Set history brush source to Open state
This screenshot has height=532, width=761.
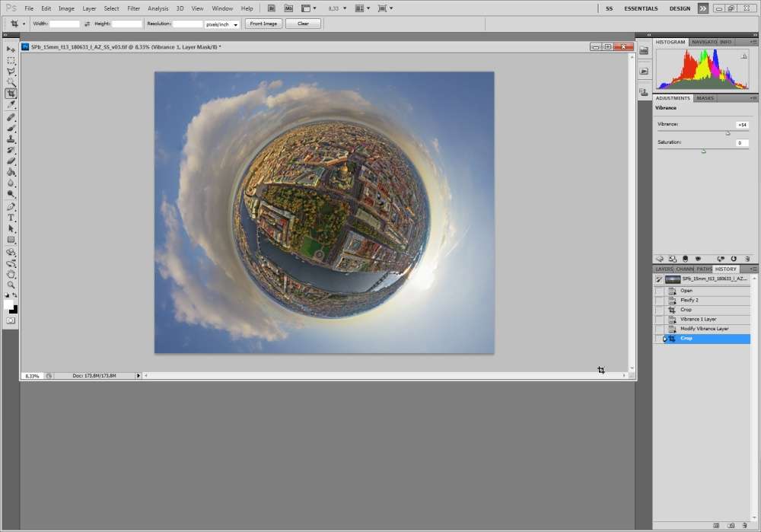[x=659, y=291]
